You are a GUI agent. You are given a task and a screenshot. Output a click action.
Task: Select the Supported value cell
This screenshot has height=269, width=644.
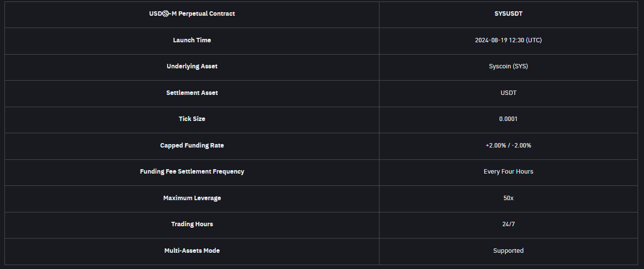[x=508, y=251]
